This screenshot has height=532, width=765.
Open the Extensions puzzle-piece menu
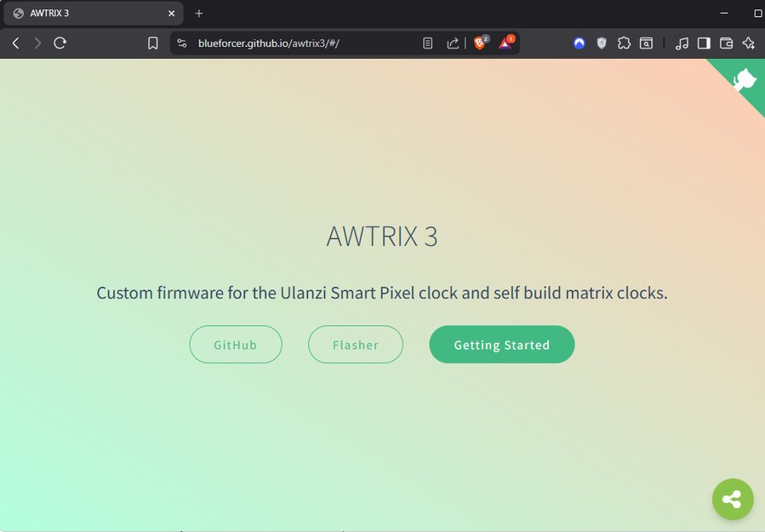624,43
